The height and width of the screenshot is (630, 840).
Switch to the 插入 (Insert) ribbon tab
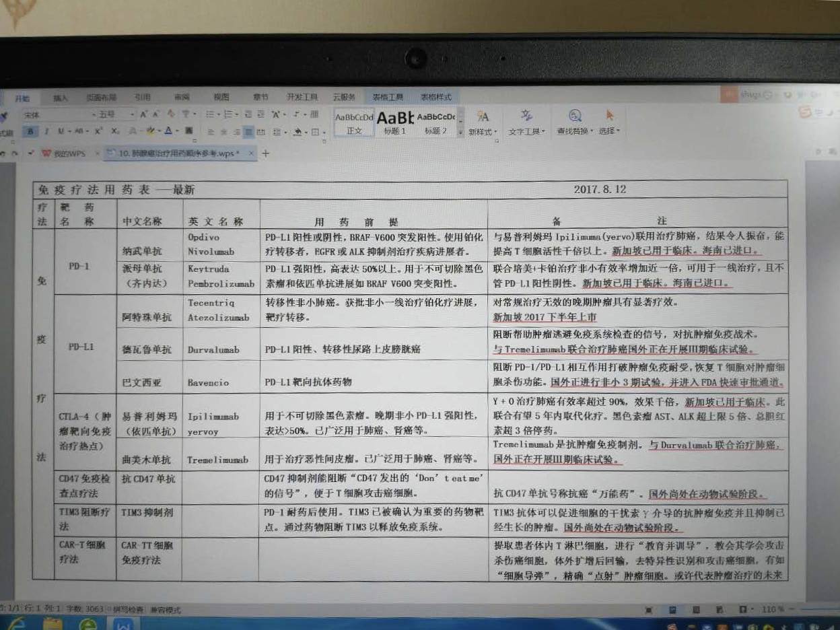[61, 98]
